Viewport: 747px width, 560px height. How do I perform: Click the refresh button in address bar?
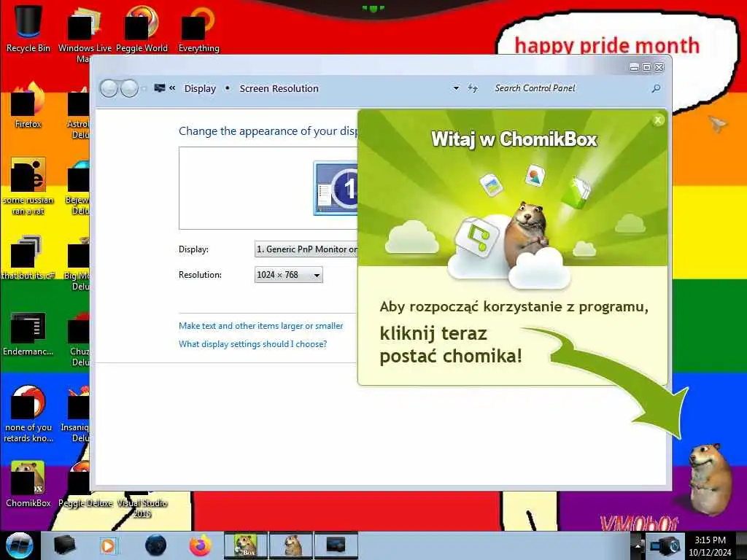(473, 88)
